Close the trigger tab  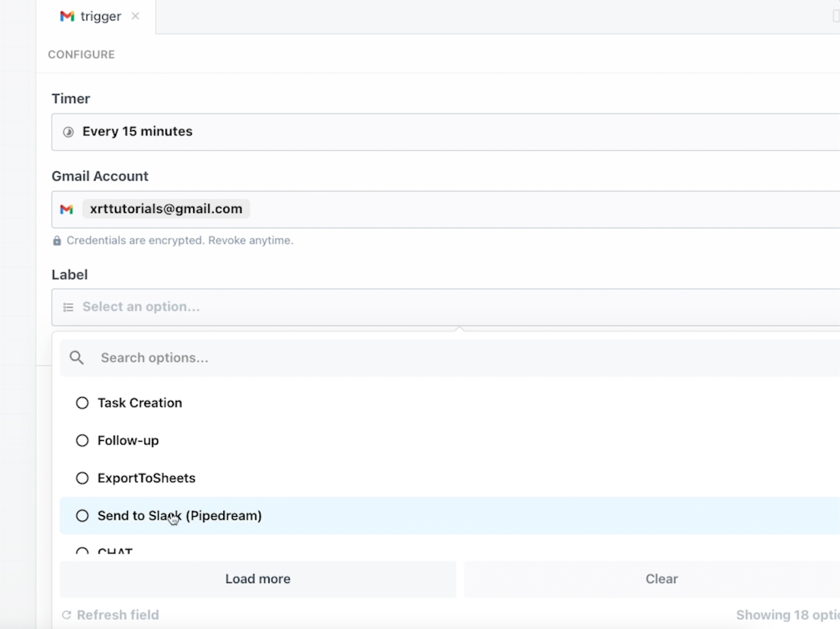coord(135,16)
